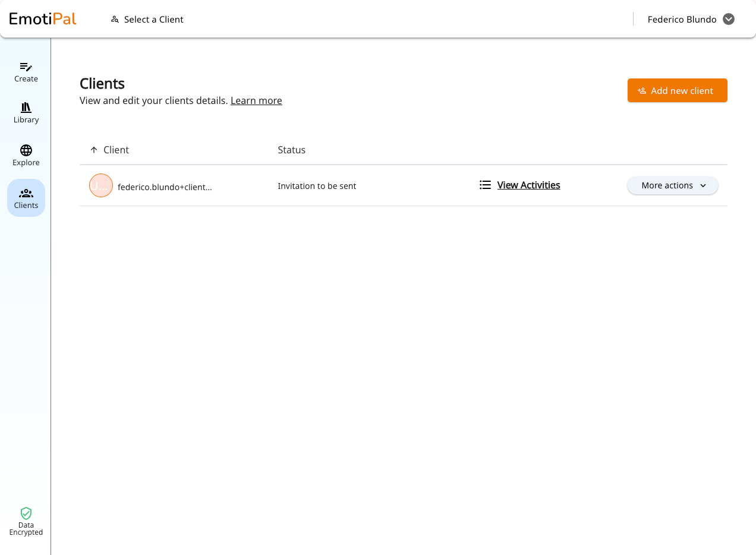756x555 pixels.
Task: Select the federico.blundo+client email entry
Action: click(165, 187)
